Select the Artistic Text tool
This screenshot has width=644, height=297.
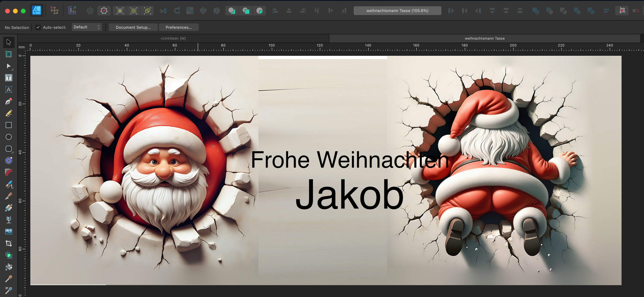click(x=8, y=90)
